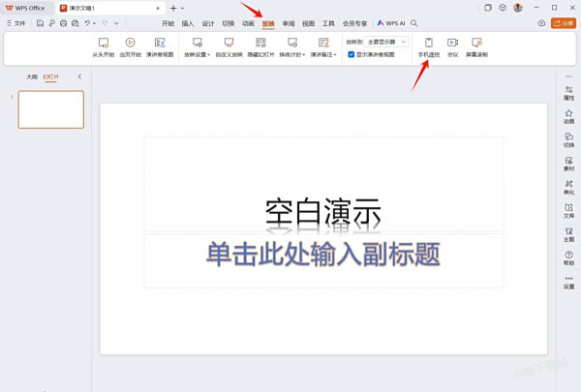This screenshot has height=392, width=581.
Task: Click the print icon in quick toolbar
Action: pyautogui.click(x=63, y=23)
